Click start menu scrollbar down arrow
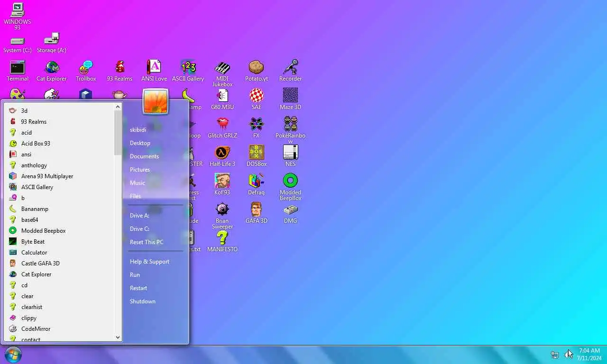Image resolution: width=607 pixels, height=364 pixels. coord(118,337)
